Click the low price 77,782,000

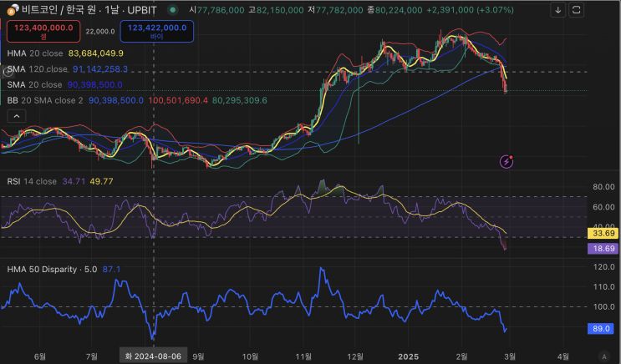point(339,10)
